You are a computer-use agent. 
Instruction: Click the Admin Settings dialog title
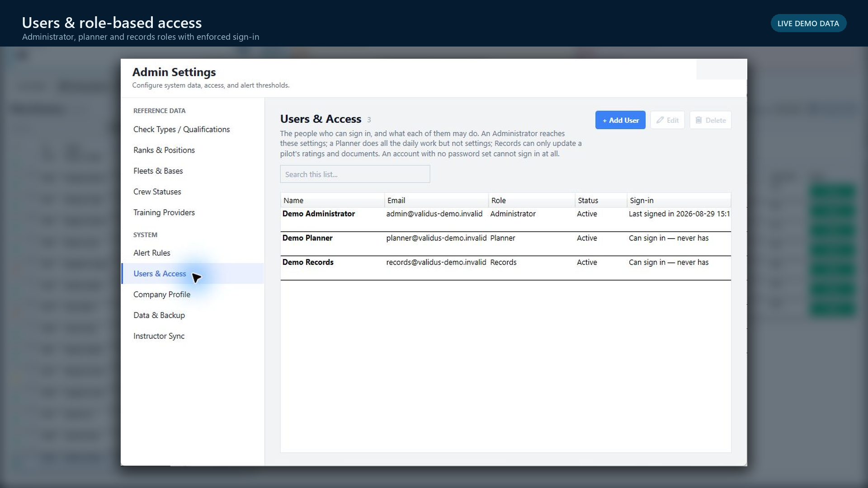174,72
